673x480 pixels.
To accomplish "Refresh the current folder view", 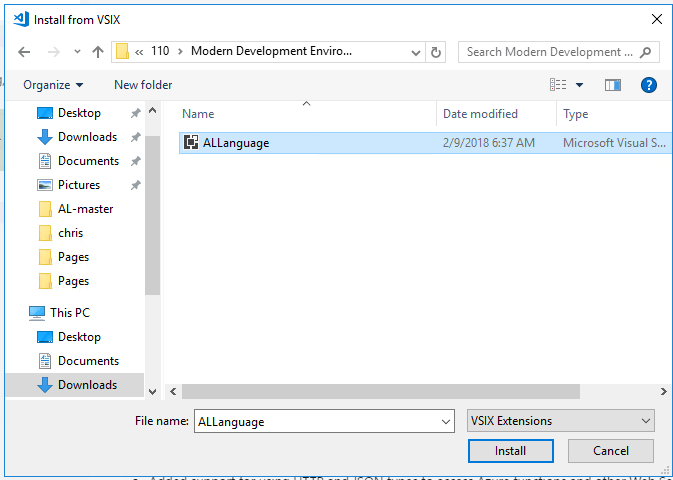I will (x=436, y=52).
